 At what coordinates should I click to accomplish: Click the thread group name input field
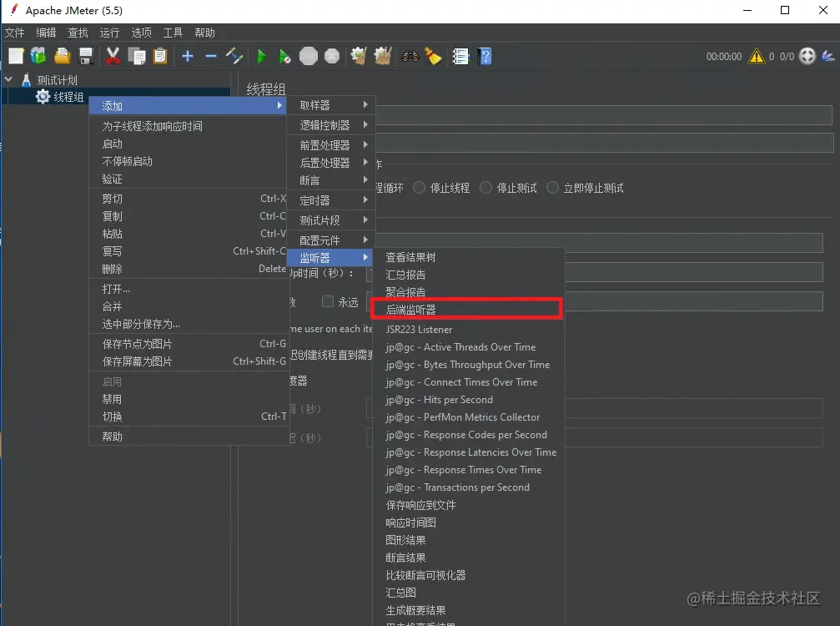[603, 115]
